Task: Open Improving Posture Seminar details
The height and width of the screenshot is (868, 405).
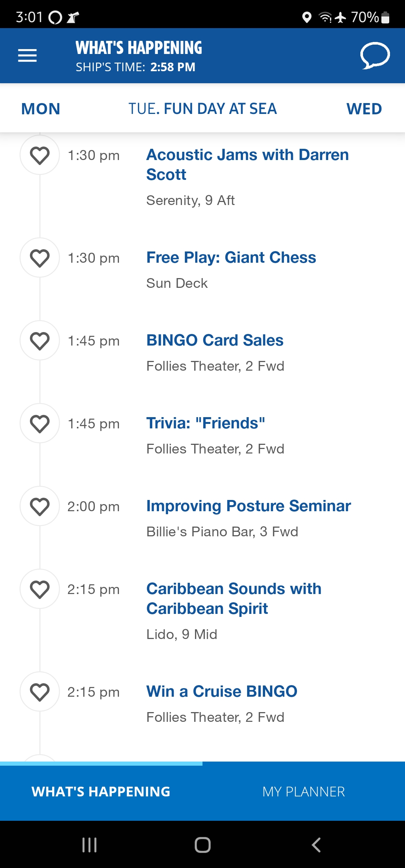Action: pos(249,506)
